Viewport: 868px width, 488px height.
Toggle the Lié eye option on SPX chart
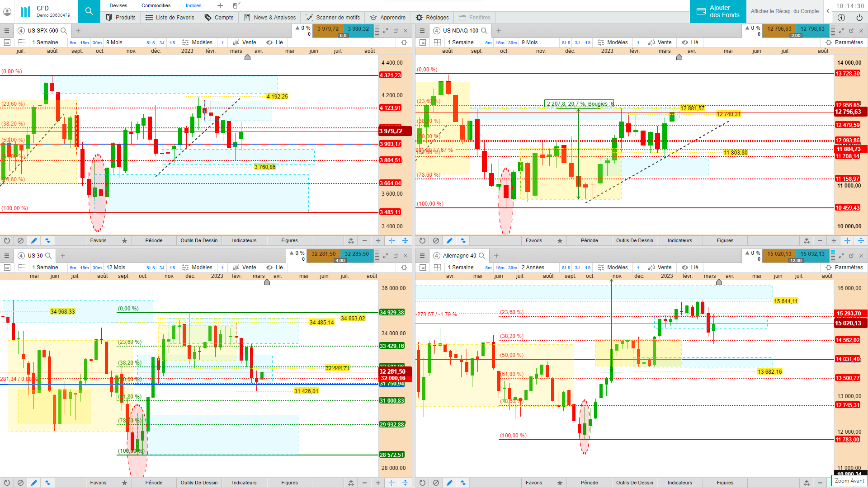point(274,42)
